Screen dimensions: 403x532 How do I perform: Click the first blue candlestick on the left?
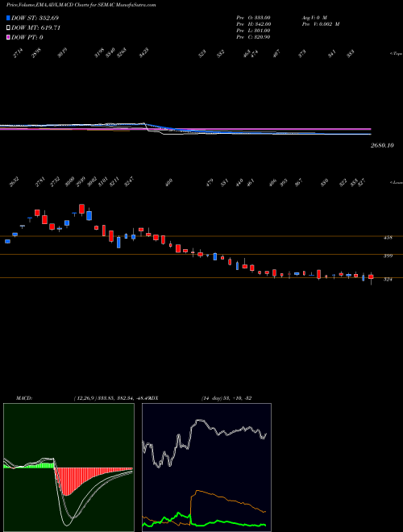click(x=7, y=241)
